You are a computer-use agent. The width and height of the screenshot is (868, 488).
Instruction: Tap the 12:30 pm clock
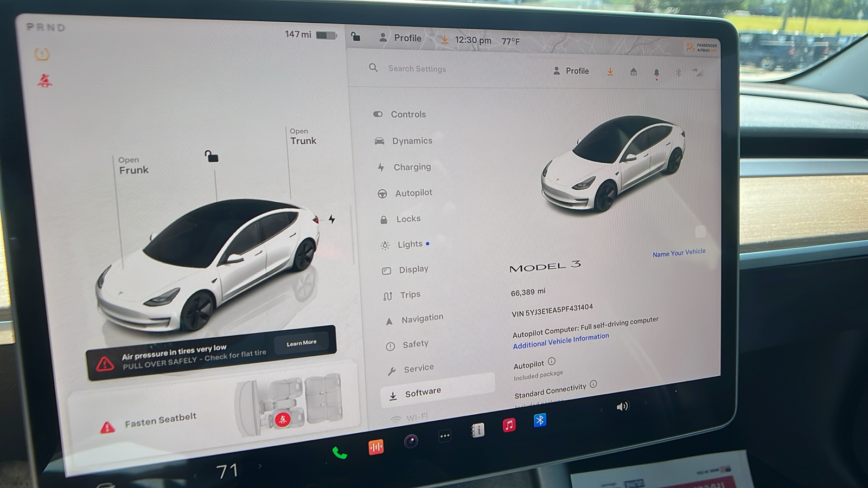(x=473, y=41)
